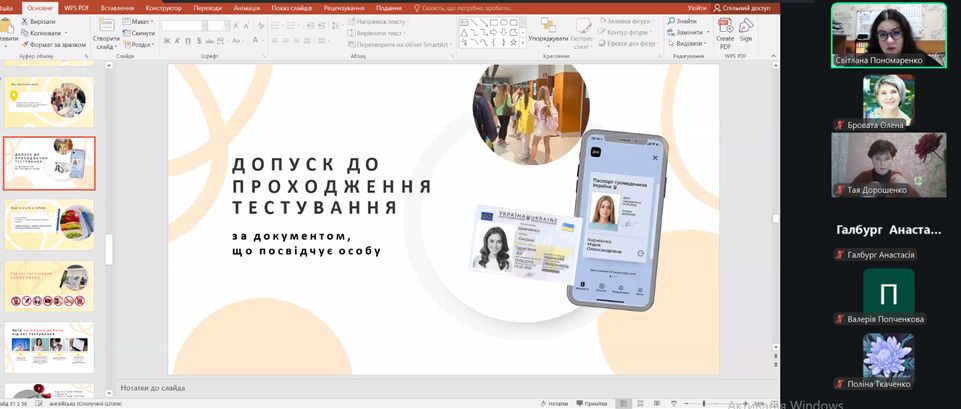The height and width of the screenshot is (409, 961).
Task: Expand the Розділ section dropdown
Action: click(139, 44)
